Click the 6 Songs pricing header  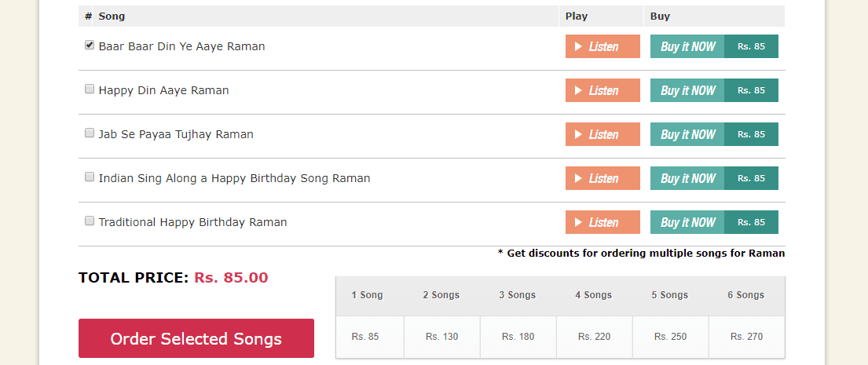pyautogui.click(x=746, y=295)
